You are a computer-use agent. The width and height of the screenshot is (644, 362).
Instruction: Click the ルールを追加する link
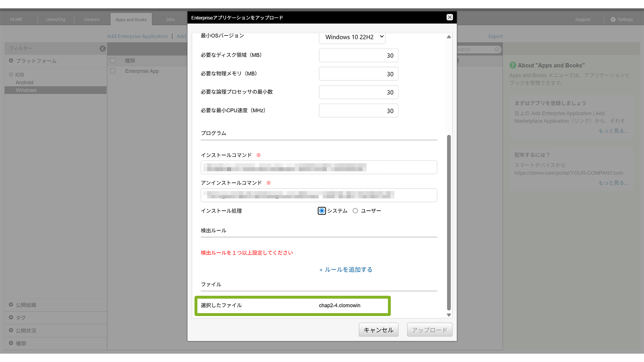346,270
